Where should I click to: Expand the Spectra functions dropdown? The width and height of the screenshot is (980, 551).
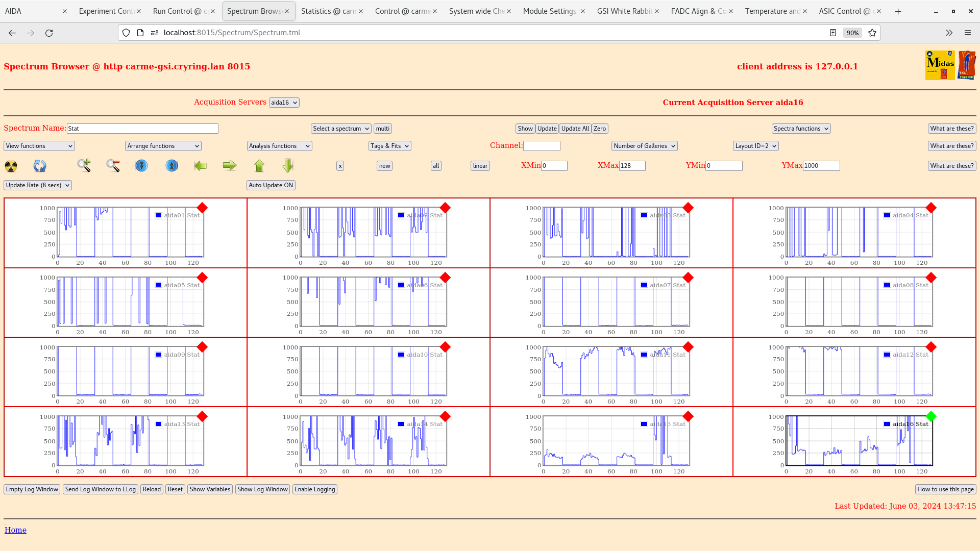tap(801, 129)
